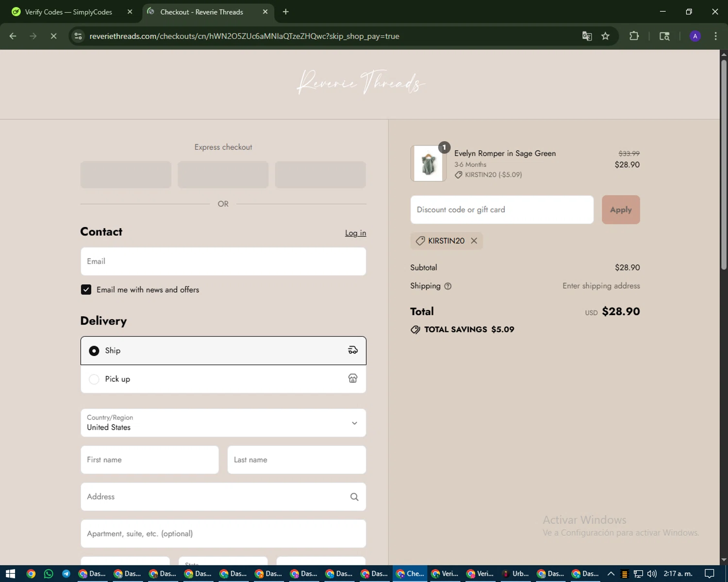Toggle Email me with news and offers

(x=86, y=290)
